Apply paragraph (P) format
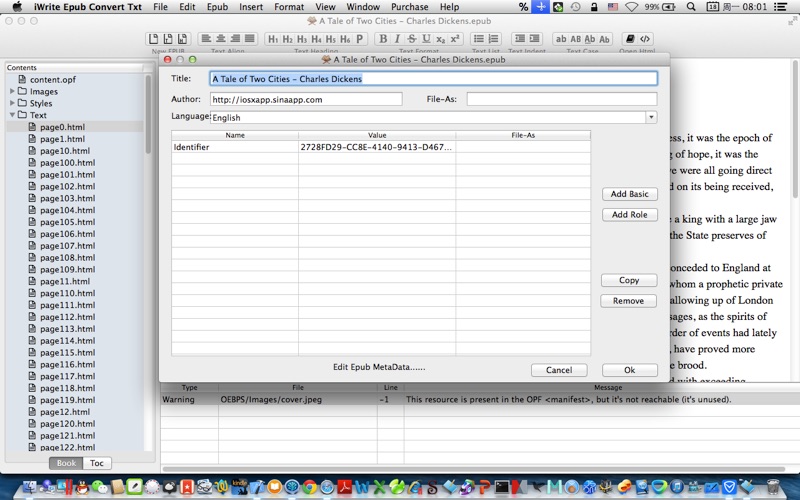The height and width of the screenshot is (500, 800). pos(360,39)
